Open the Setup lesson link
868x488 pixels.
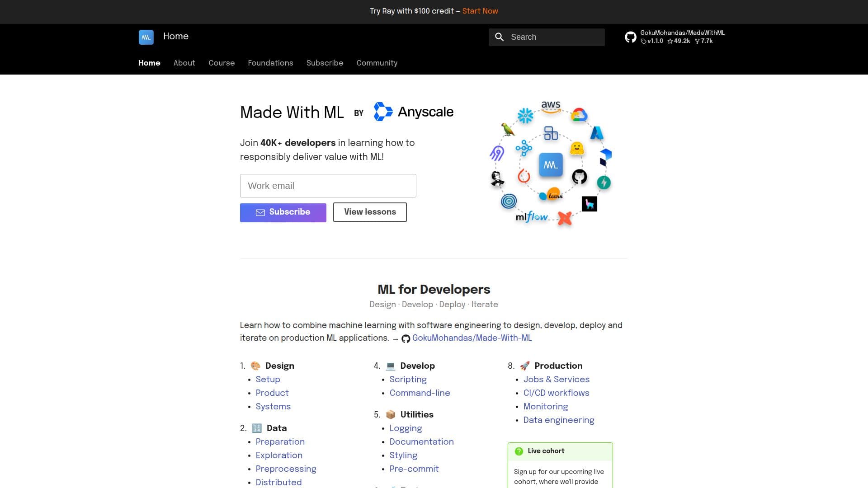(268, 379)
